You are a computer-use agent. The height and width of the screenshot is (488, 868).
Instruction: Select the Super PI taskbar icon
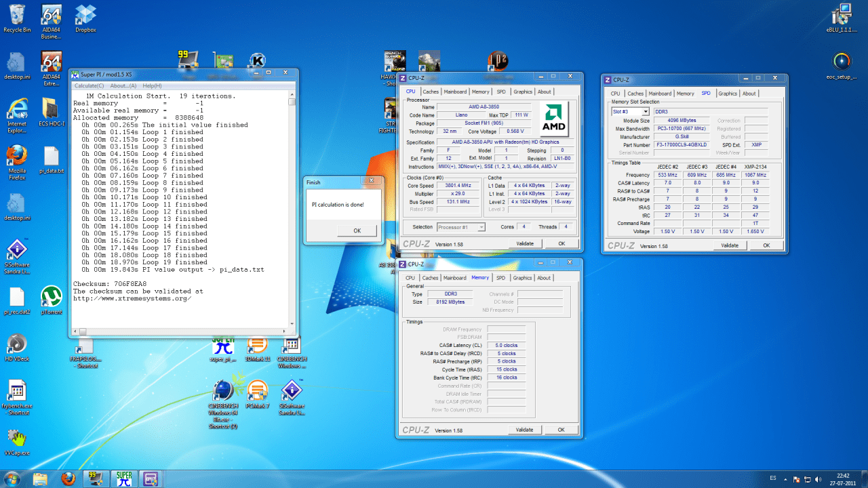coord(124,479)
